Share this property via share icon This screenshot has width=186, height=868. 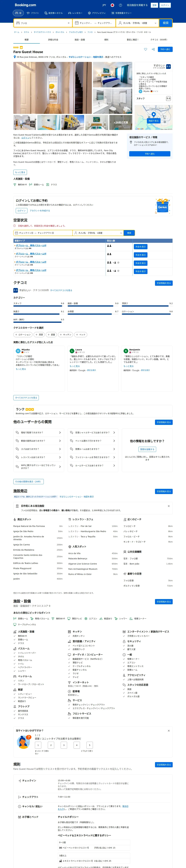point(153,49)
